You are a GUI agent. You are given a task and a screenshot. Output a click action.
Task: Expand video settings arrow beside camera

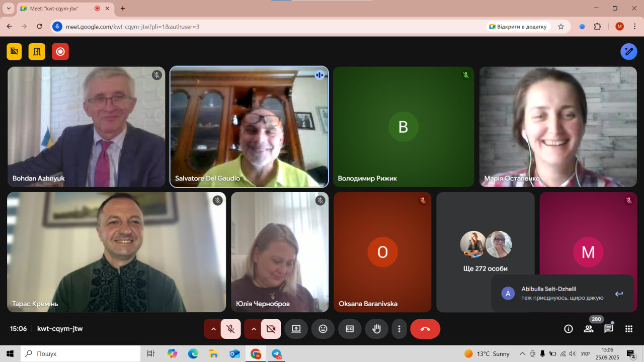(x=254, y=329)
